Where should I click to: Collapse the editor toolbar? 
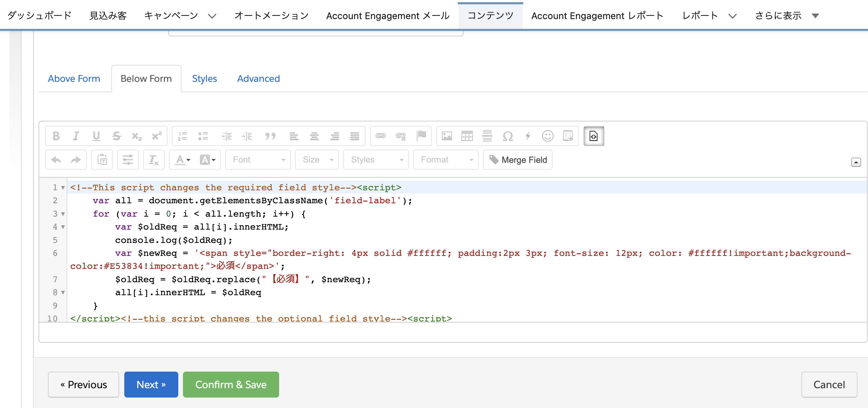pyautogui.click(x=856, y=162)
